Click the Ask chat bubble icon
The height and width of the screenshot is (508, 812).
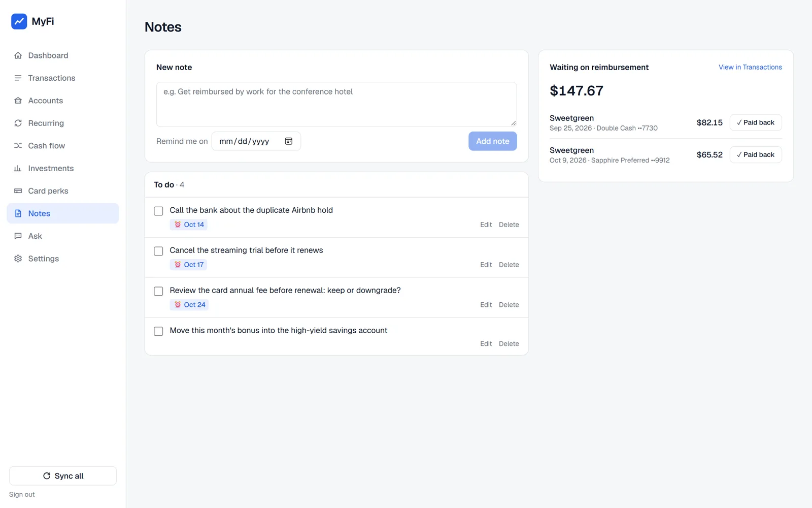18,236
